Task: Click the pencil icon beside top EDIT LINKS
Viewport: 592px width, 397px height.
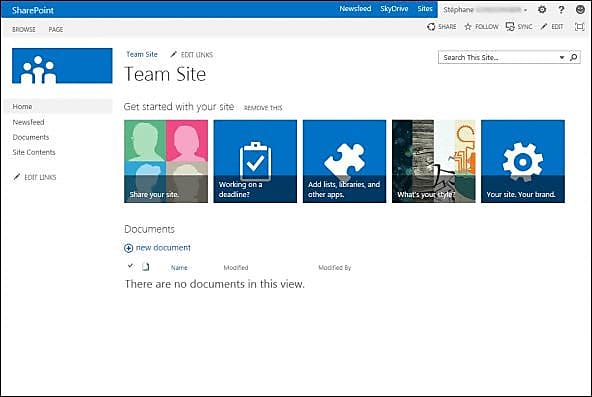Action: point(173,54)
